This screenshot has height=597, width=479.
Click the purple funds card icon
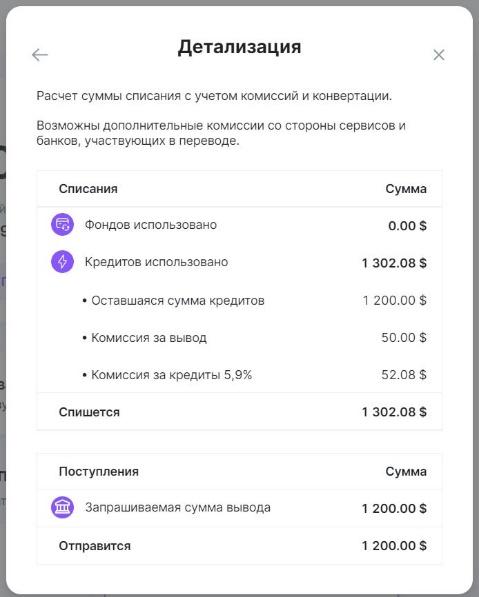62,225
